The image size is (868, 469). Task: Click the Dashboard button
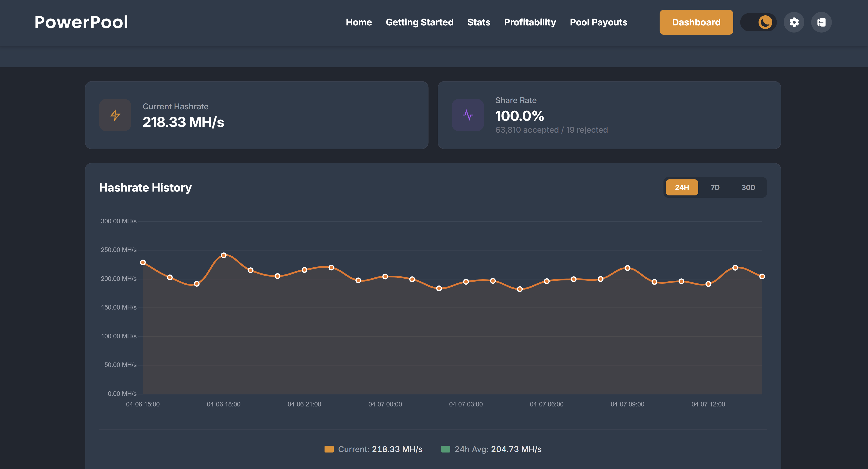click(696, 22)
